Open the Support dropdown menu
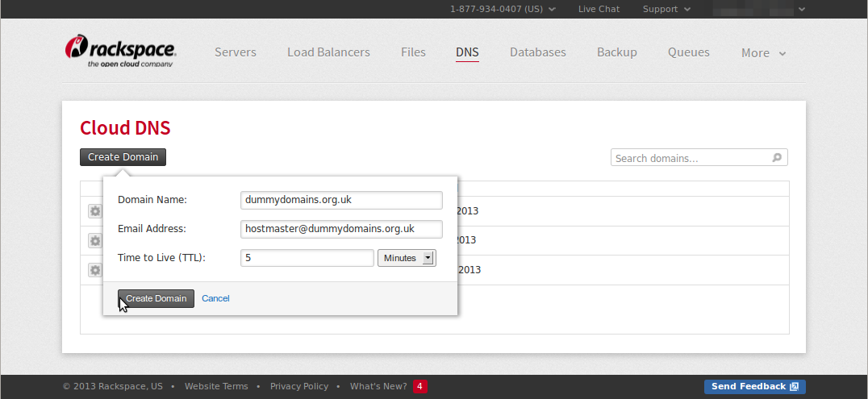Viewport: 868px width, 399px height. (666, 9)
